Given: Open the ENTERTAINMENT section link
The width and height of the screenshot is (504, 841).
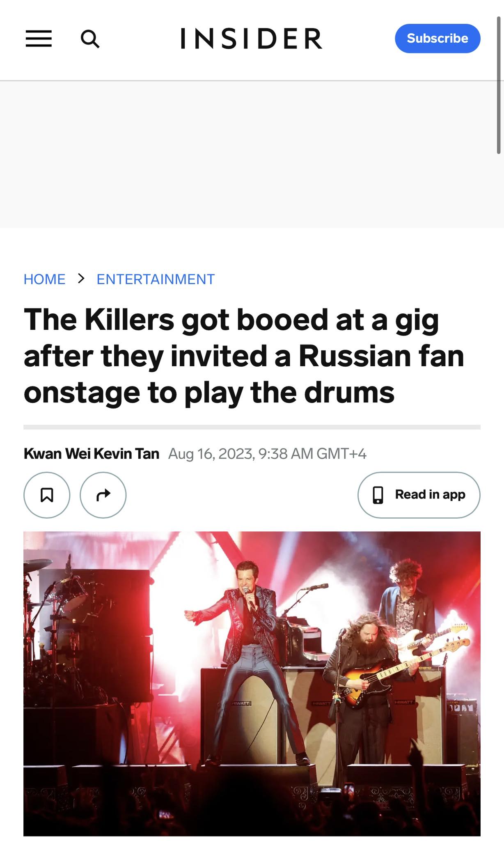Looking at the screenshot, I should [x=156, y=279].
